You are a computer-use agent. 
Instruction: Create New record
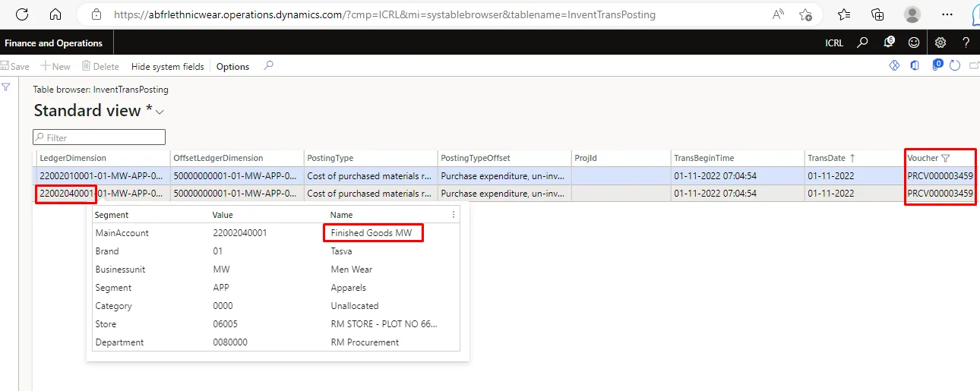(x=55, y=66)
